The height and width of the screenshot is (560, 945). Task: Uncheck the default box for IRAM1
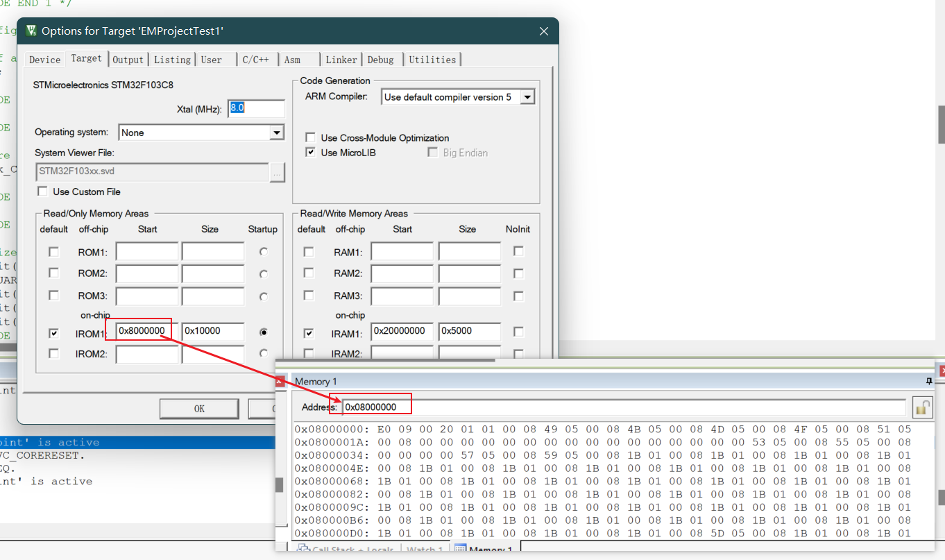click(309, 334)
